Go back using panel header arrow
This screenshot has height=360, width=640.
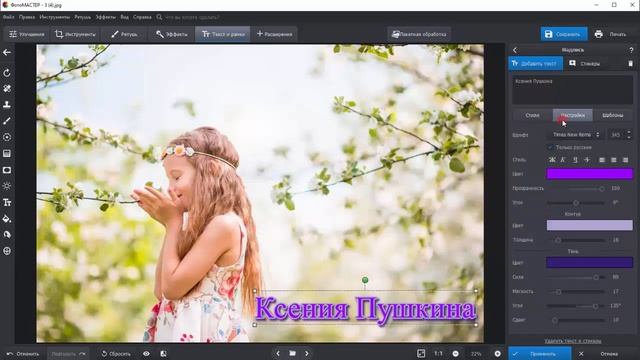coord(515,50)
